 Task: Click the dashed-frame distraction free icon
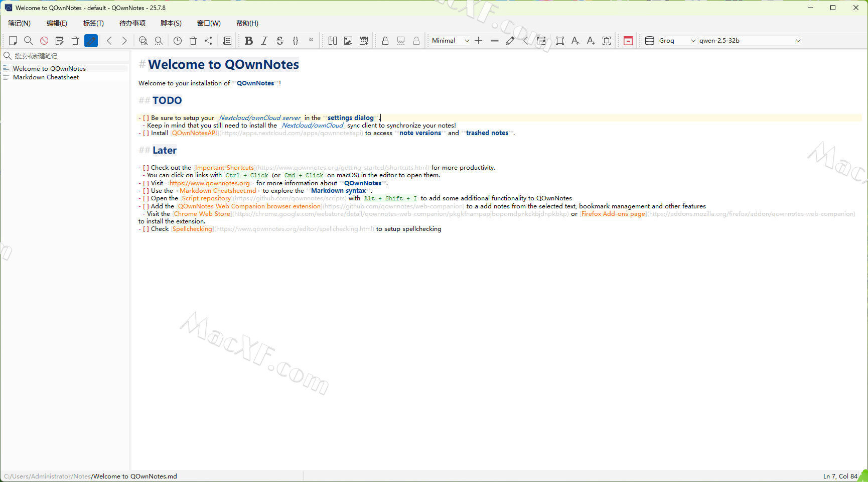(x=607, y=41)
